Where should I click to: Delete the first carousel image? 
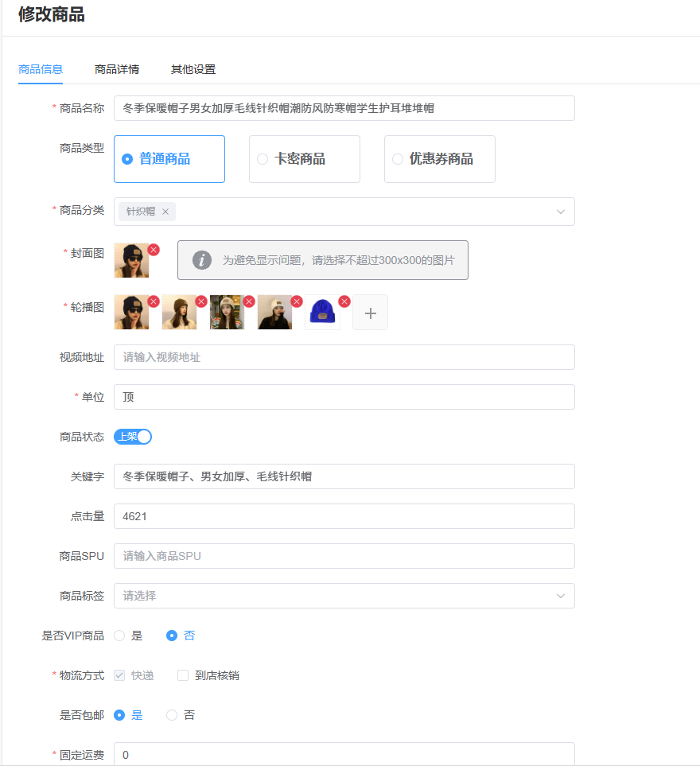[154, 301]
